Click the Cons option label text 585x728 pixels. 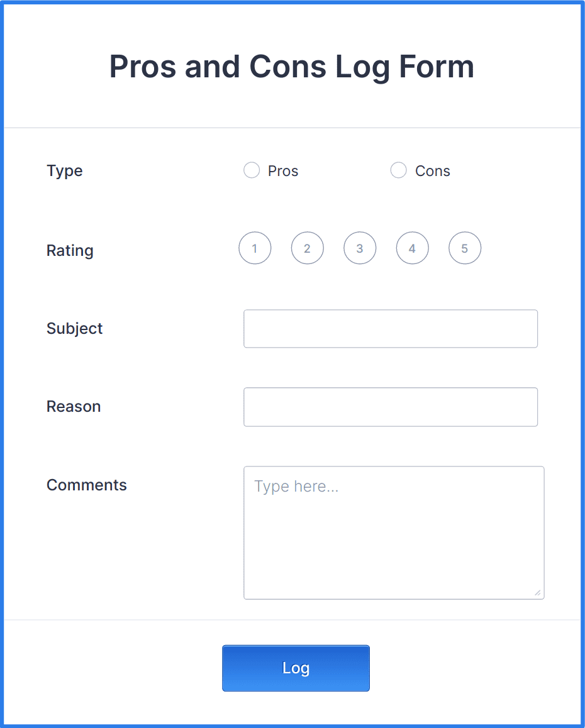pos(433,170)
